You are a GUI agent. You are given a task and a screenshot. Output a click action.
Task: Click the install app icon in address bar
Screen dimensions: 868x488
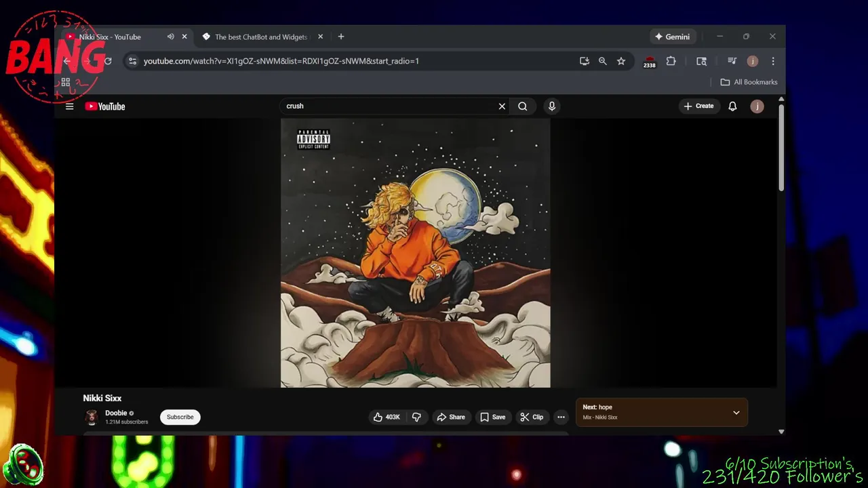585,61
